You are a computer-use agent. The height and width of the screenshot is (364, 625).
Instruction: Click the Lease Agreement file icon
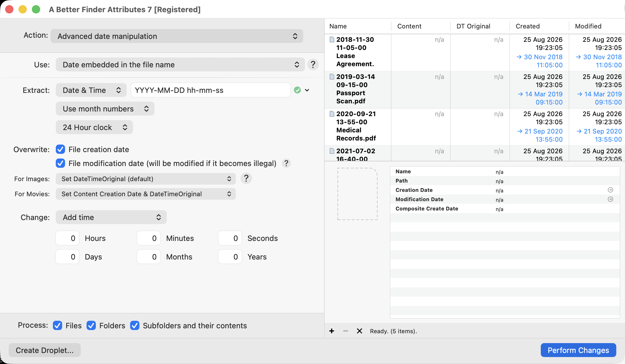coord(332,39)
